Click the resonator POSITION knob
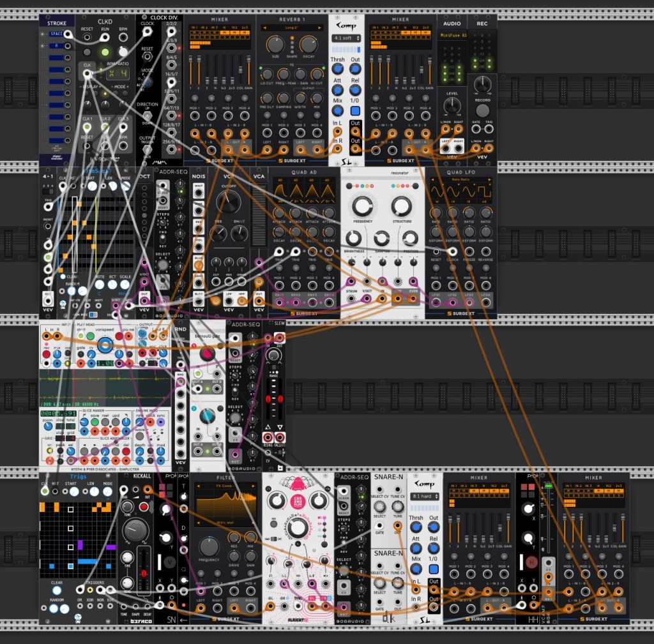The width and height of the screenshot is (654, 644). tap(410, 239)
